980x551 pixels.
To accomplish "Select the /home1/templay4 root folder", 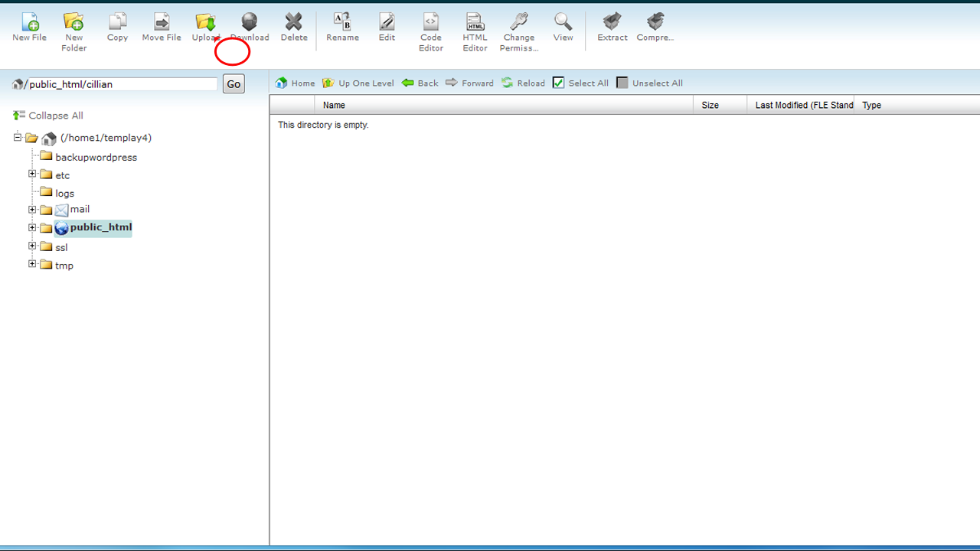I will (x=106, y=138).
